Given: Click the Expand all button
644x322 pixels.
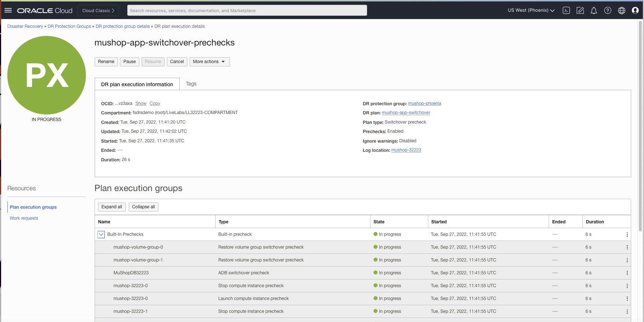Looking at the screenshot, I should click(x=111, y=207).
